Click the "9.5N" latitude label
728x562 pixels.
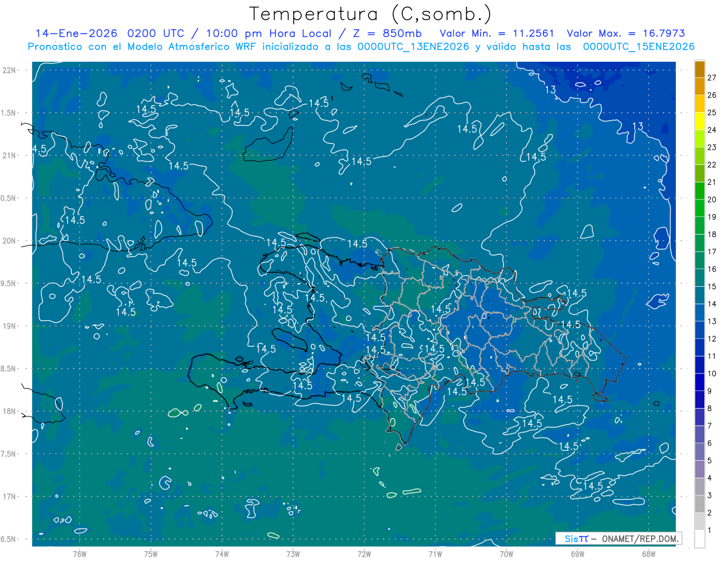[9, 283]
